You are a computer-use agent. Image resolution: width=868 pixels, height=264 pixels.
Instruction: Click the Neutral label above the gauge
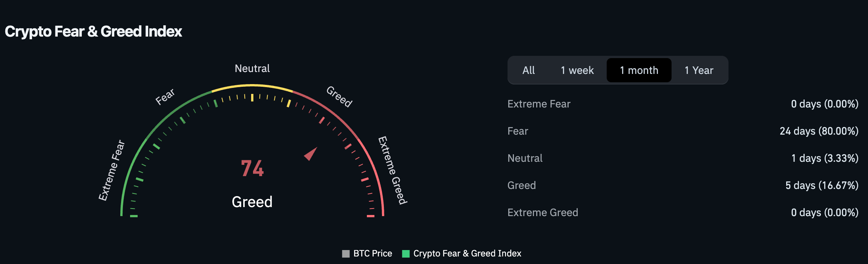[252, 68]
